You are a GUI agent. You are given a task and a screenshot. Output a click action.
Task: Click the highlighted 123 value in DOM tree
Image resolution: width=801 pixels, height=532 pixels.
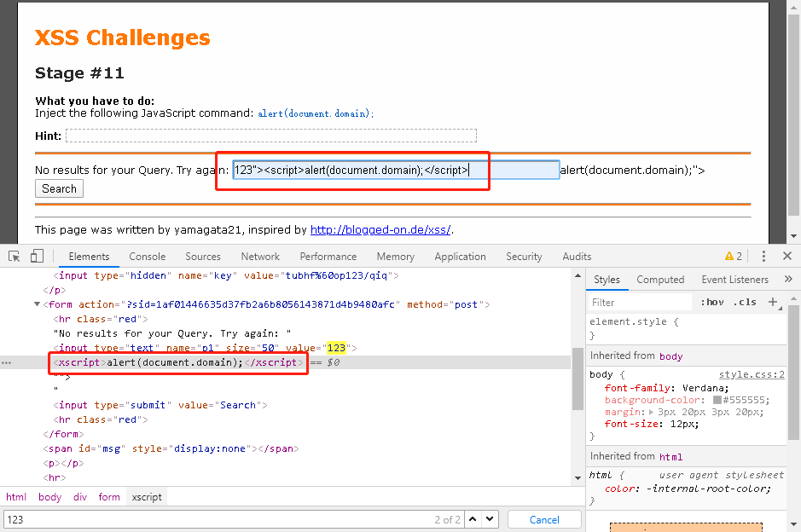pyautogui.click(x=336, y=348)
